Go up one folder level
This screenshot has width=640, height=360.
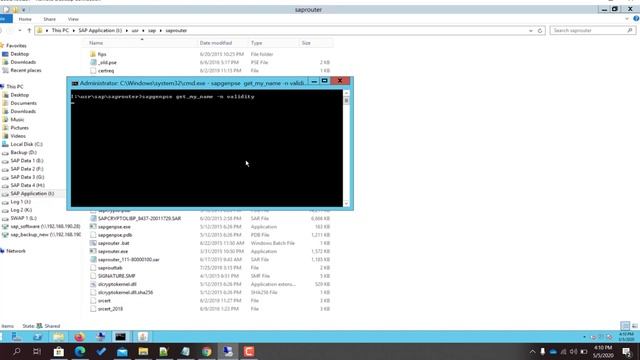point(29,31)
